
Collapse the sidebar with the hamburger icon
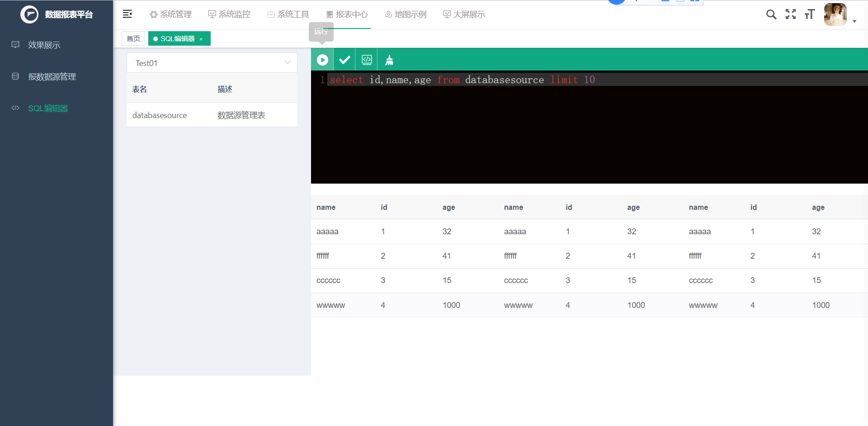coord(127,14)
